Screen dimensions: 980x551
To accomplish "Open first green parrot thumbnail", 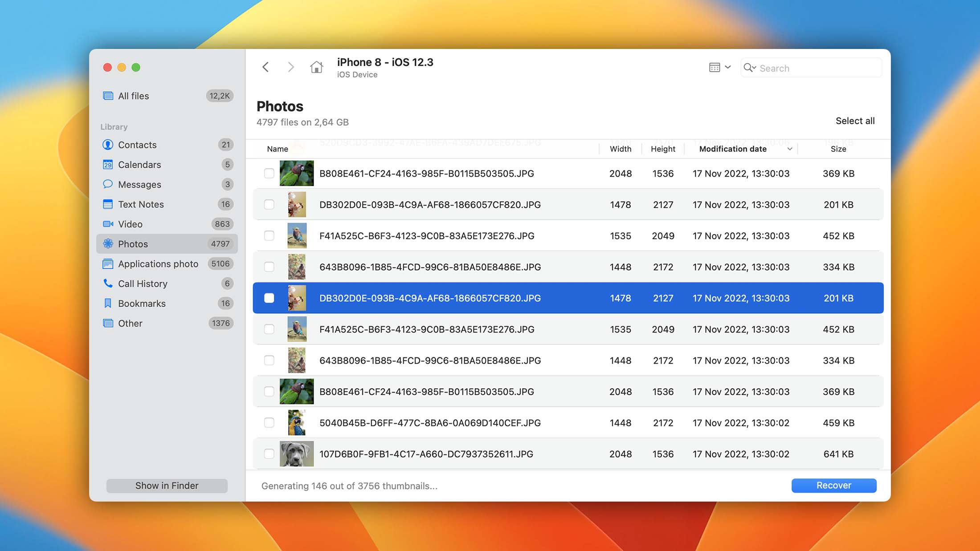I will pos(297,173).
